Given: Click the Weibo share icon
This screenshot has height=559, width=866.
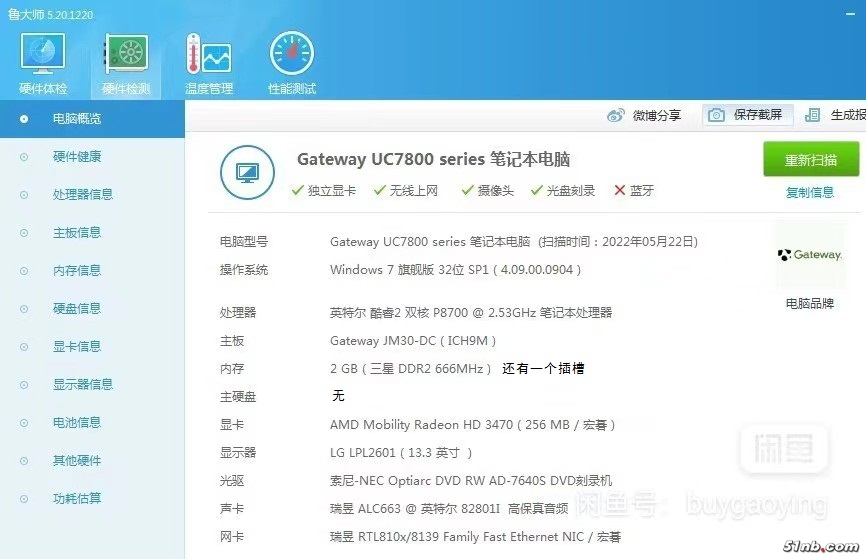Looking at the screenshot, I should (x=616, y=116).
